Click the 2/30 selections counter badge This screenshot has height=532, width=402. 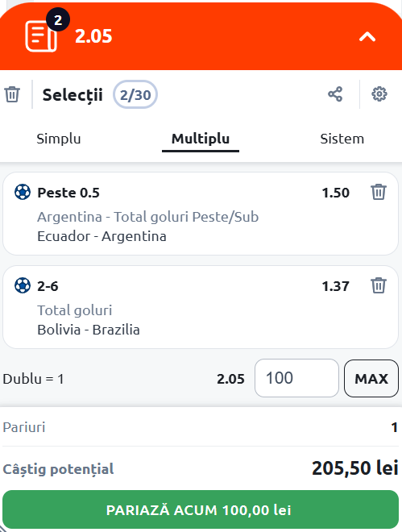pos(135,94)
